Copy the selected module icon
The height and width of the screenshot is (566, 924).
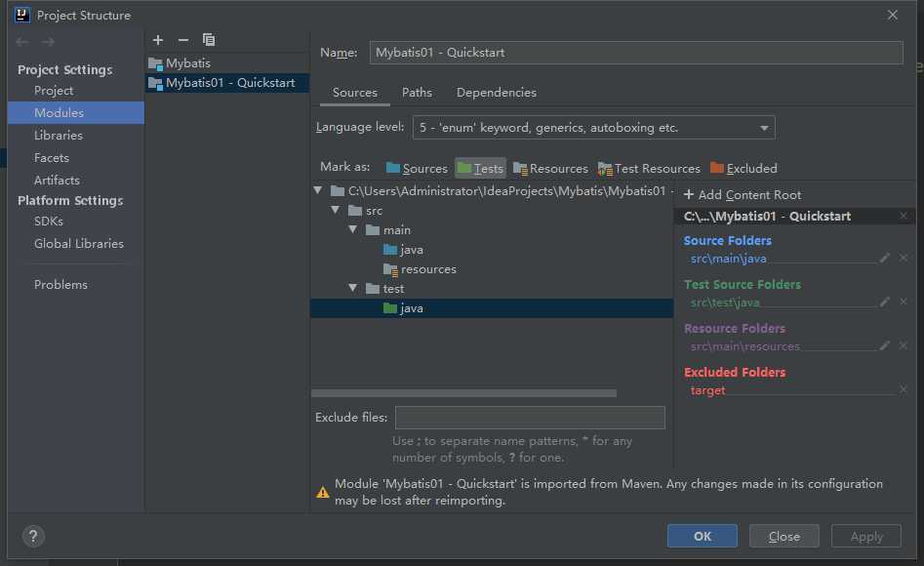[x=209, y=40]
